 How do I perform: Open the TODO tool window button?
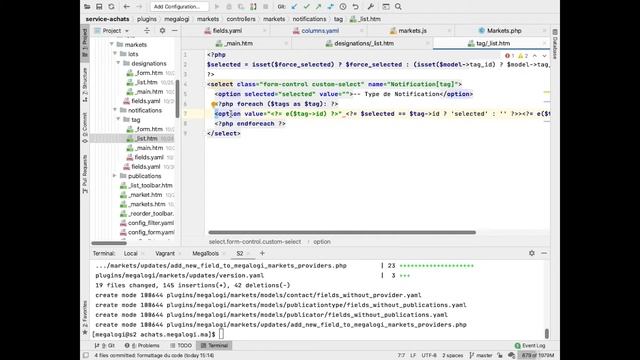(180, 346)
